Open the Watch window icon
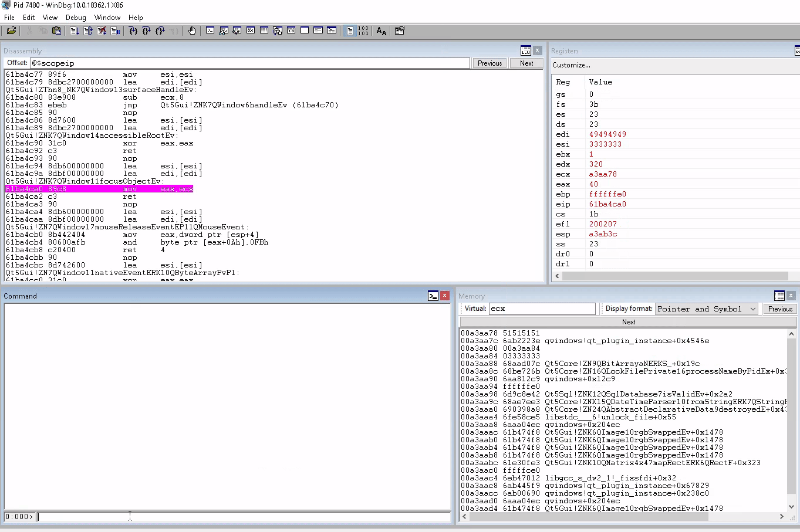This screenshot has height=532, width=800. point(224,31)
